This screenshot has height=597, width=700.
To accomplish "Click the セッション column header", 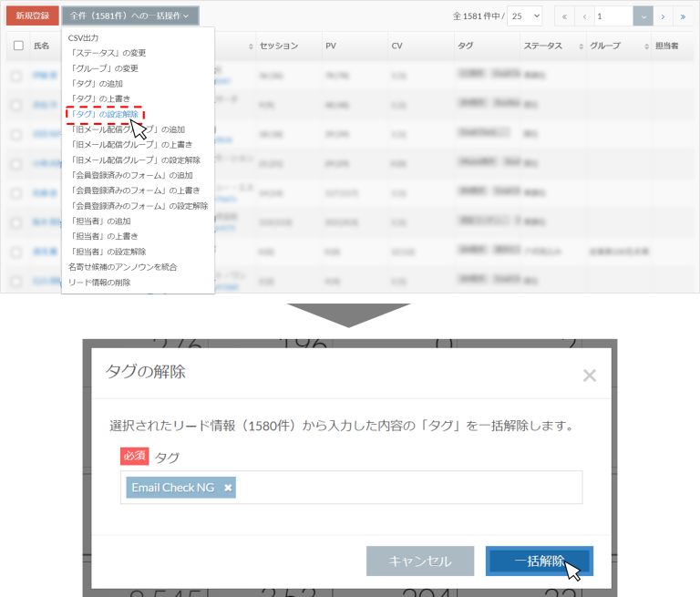I will point(279,46).
